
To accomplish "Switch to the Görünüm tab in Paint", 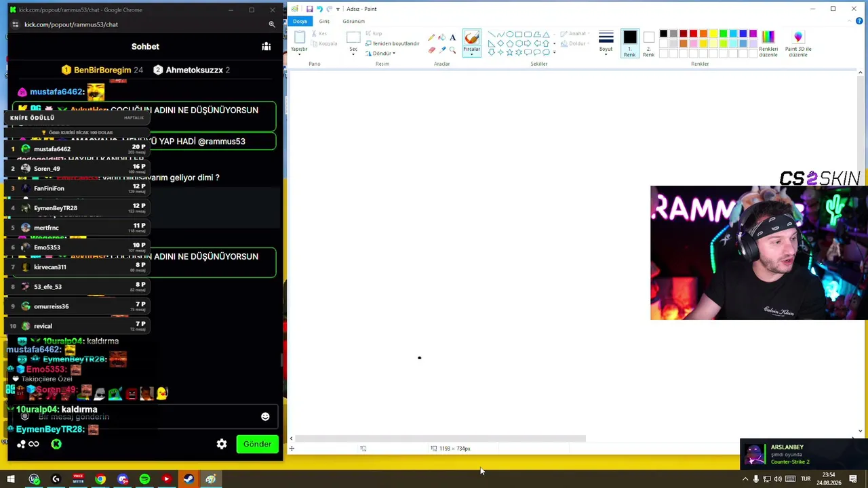I will 353,21.
